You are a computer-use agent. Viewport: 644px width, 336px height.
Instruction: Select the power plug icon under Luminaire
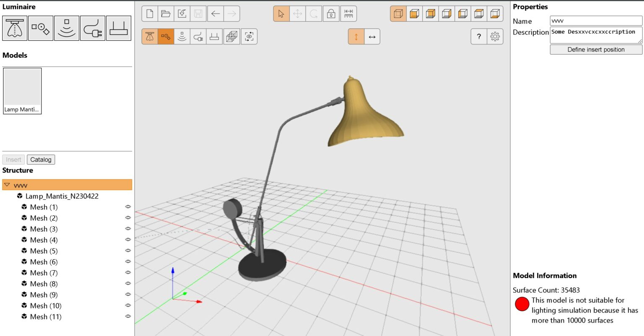(93, 28)
